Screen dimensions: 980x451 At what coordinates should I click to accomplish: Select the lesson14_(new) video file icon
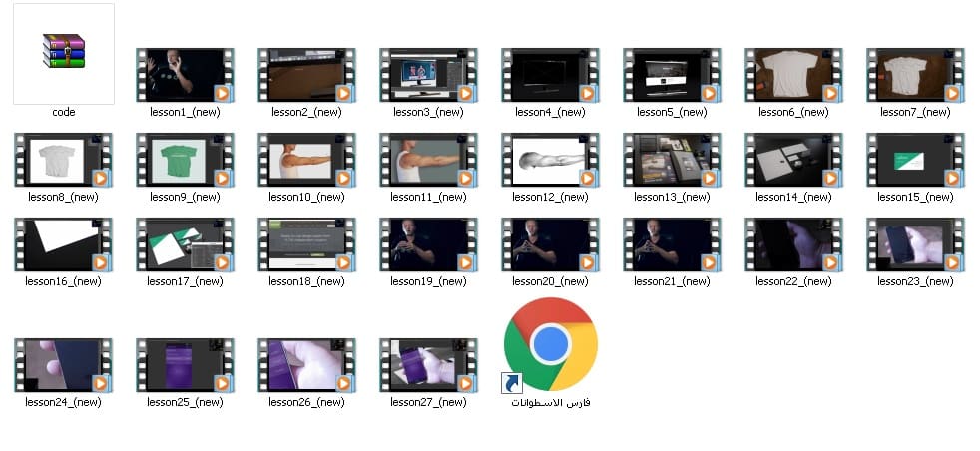(x=793, y=160)
